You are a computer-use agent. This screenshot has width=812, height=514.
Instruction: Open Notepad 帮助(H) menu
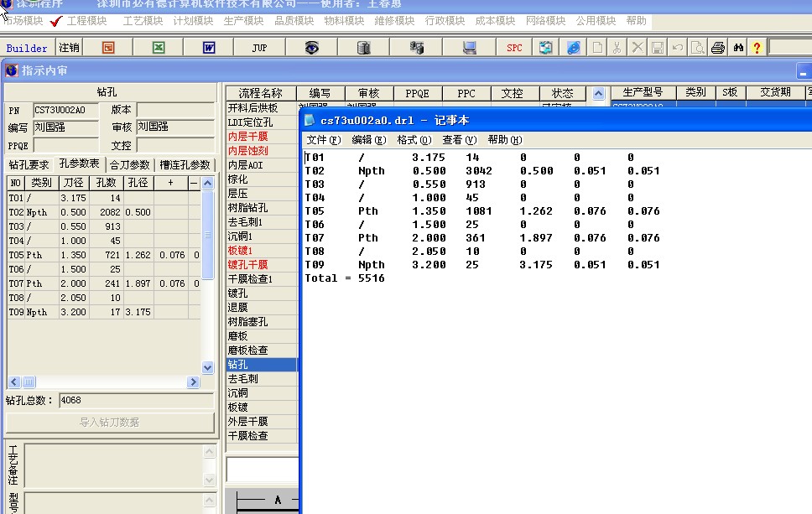click(x=505, y=140)
